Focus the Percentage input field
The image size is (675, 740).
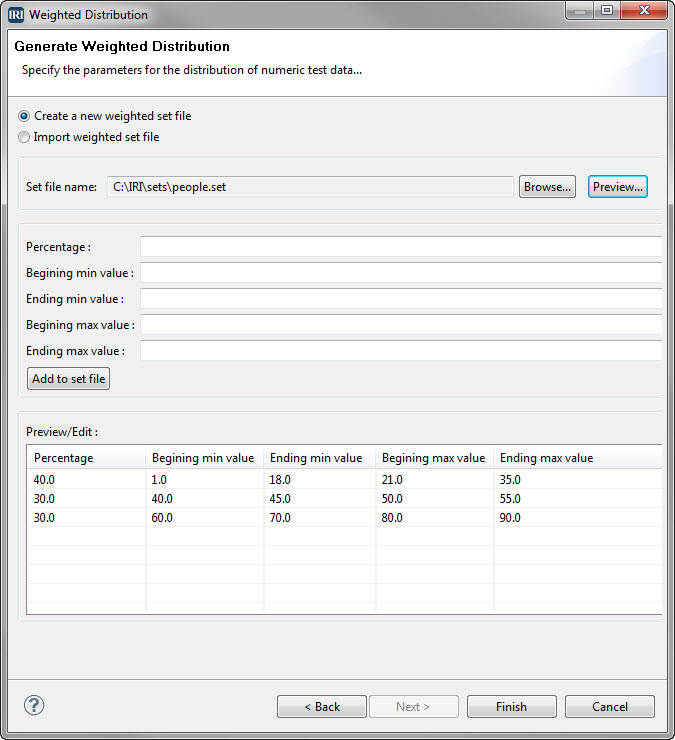click(x=401, y=247)
